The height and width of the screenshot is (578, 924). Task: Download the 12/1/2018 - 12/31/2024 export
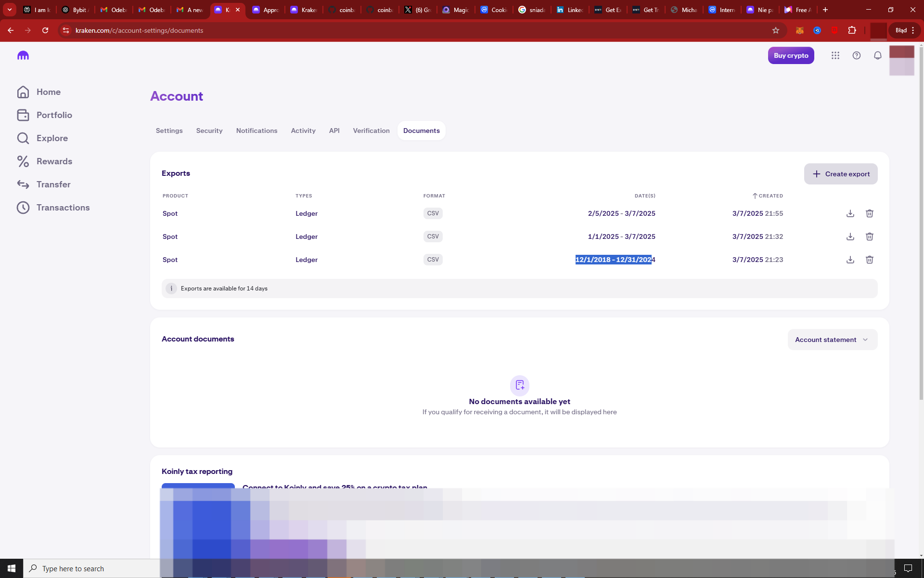pos(850,260)
